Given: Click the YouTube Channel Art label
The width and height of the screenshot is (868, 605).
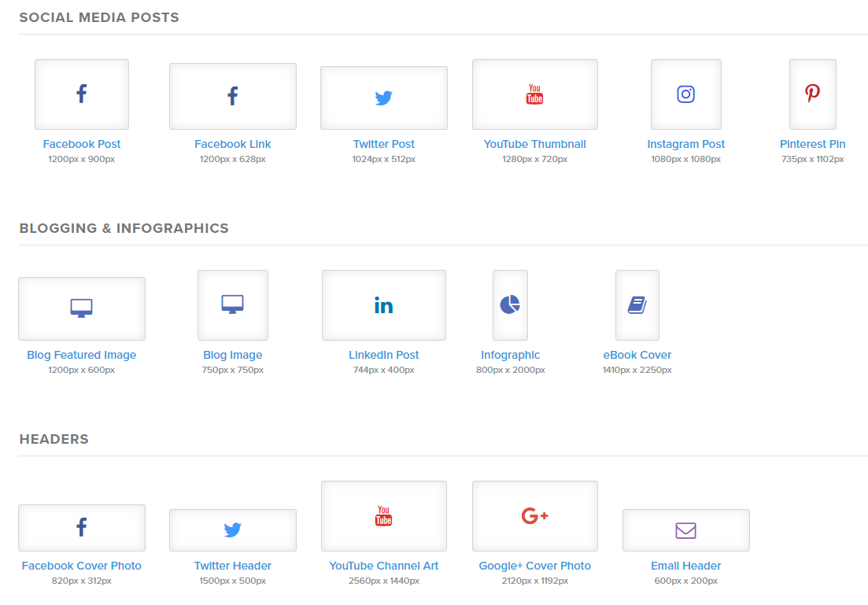Looking at the screenshot, I should [383, 566].
